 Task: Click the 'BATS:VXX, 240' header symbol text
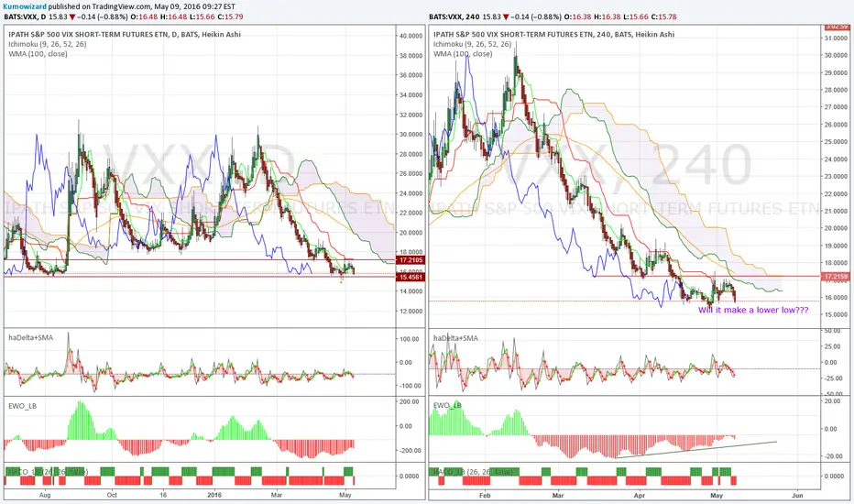point(454,16)
